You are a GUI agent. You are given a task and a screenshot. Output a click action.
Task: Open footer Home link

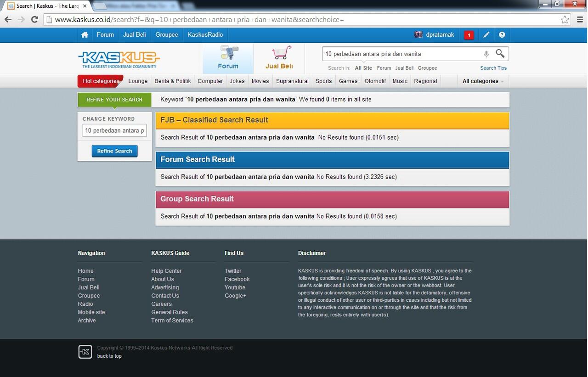[x=85, y=271]
